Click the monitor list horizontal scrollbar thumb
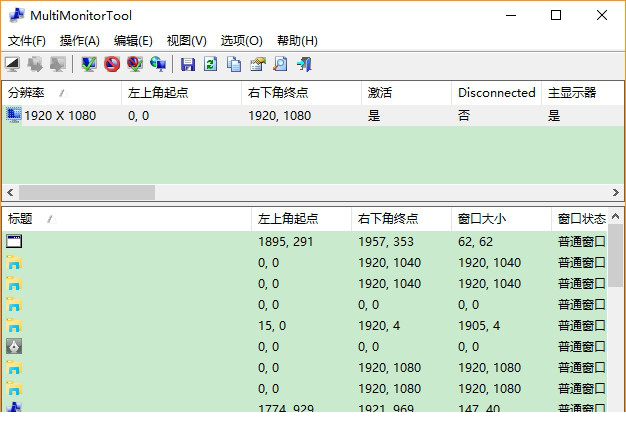626x428 pixels. [87, 192]
